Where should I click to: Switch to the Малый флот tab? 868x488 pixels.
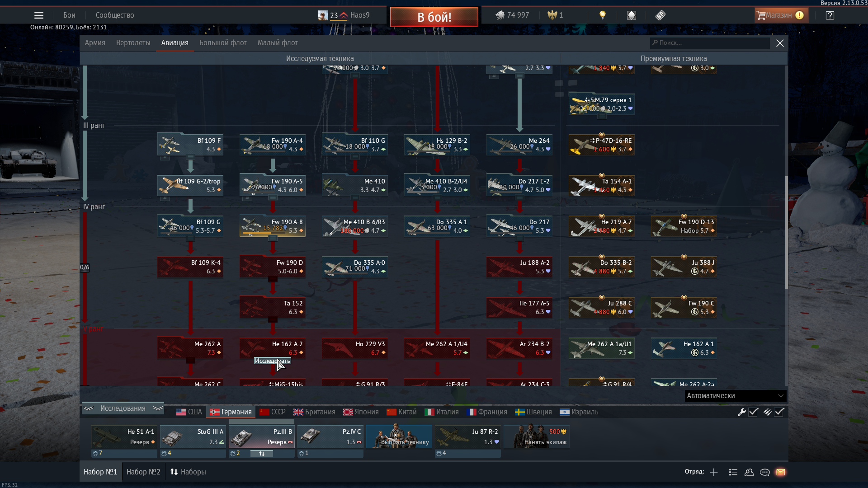pos(278,43)
